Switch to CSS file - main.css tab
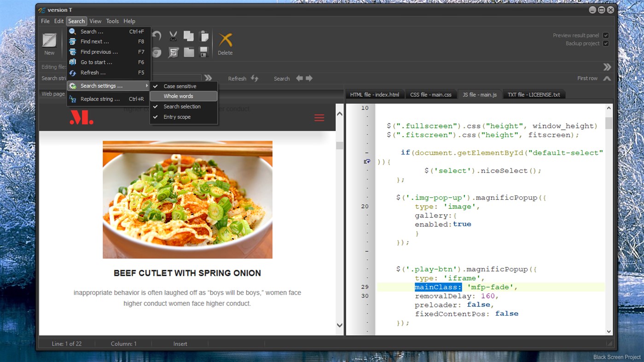The height and width of the screenshot is (362, 644). pyautogui.click(x=431, y=95)
